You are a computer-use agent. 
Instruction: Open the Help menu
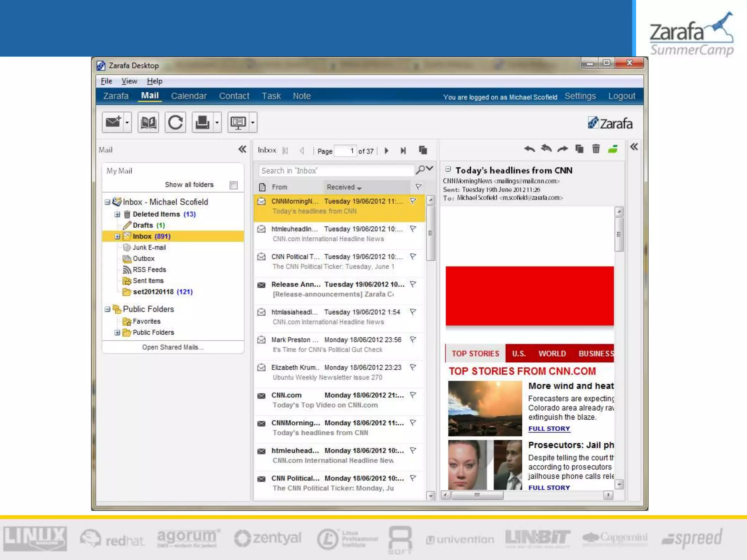(155, 81)
